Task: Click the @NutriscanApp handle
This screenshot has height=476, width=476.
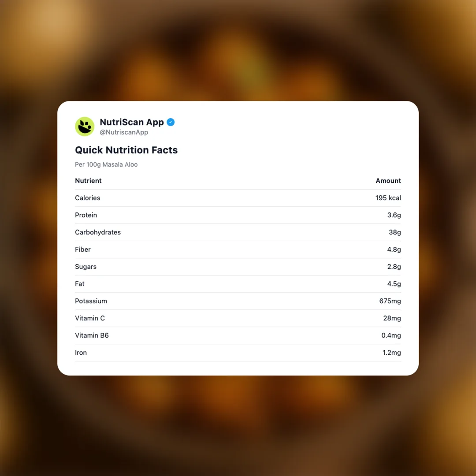Action: point(124,132)
